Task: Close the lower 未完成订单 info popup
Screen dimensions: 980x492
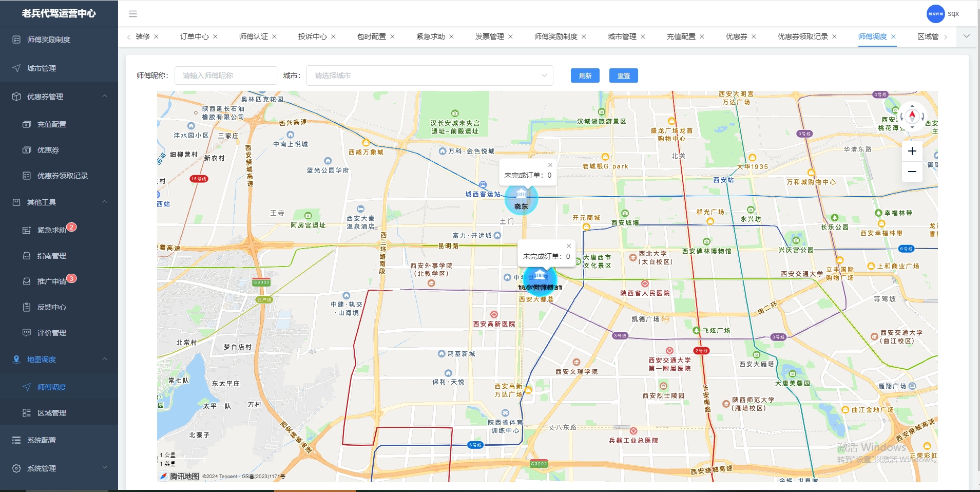Action: coord(569,246)
